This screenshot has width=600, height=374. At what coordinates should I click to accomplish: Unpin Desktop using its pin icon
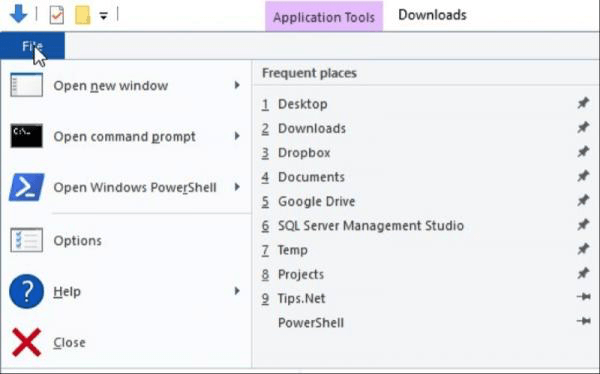[583, 103]
